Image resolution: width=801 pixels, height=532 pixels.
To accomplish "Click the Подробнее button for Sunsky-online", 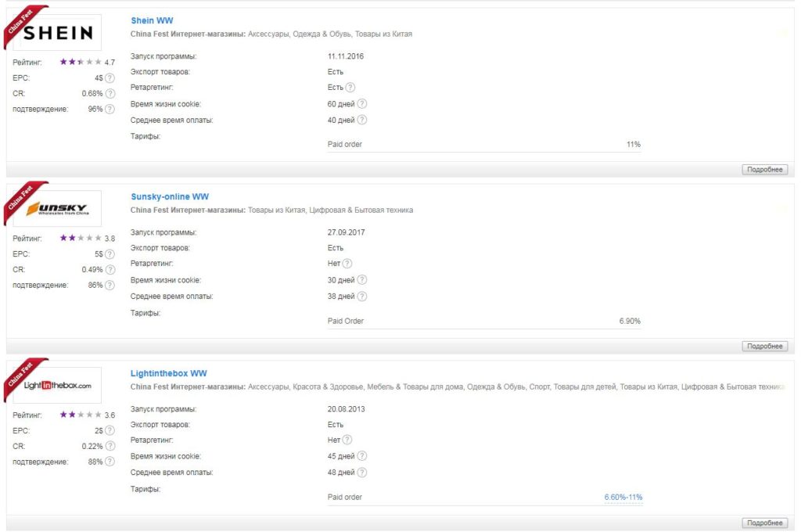I will (x=765, y=347).
